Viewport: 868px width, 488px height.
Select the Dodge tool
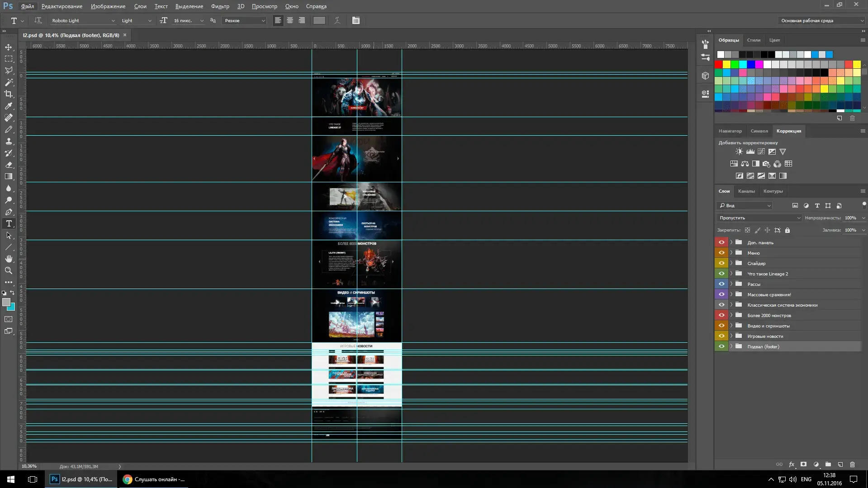pos(9,200)
